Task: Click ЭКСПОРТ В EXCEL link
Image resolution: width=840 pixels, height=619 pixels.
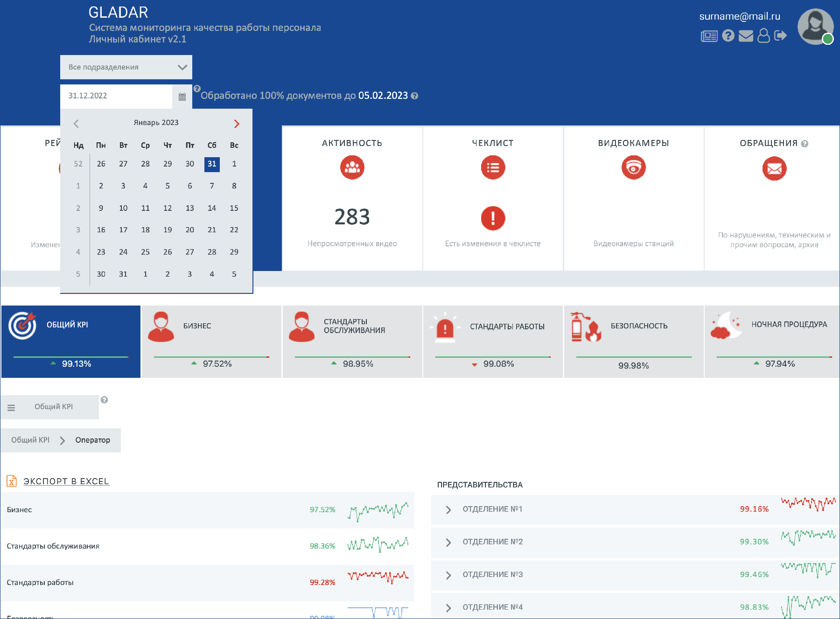Action: [x=66, y=481]
